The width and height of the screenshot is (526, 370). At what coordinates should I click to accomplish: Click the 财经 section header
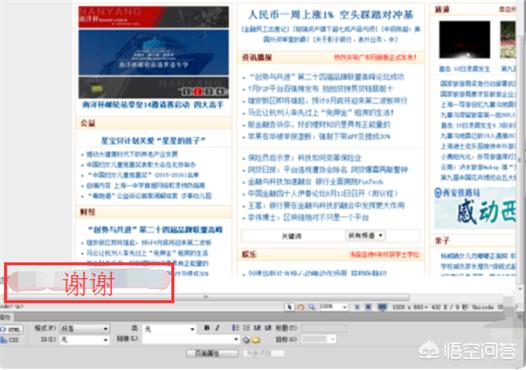88,212
